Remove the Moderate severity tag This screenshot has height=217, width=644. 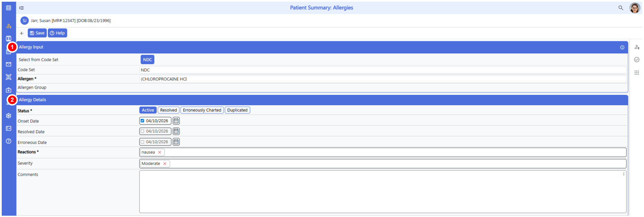coord(165,164)
